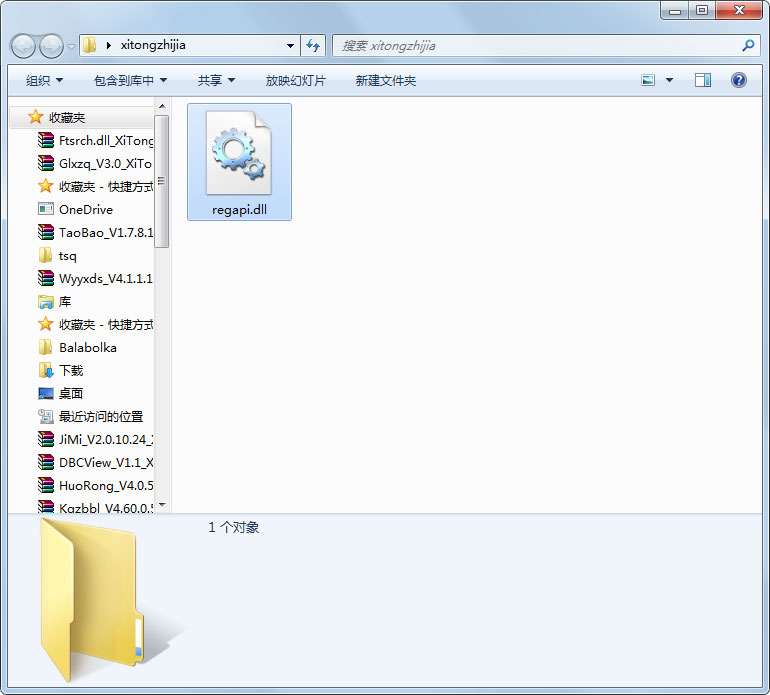This screenshot has height=695, width=770.
Task: Click 放映幻灯片 in the toolbar
Action: click(x=296, y=81)
